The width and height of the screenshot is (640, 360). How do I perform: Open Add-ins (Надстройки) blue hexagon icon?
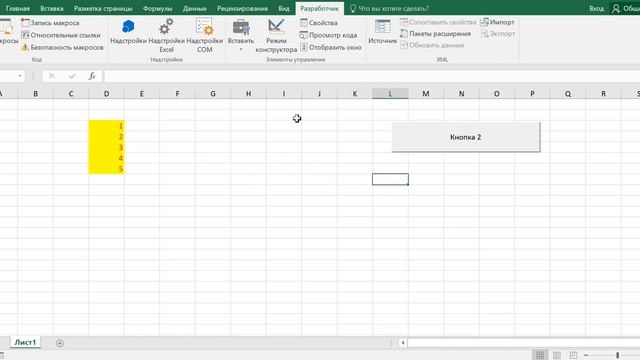point(128,31)
